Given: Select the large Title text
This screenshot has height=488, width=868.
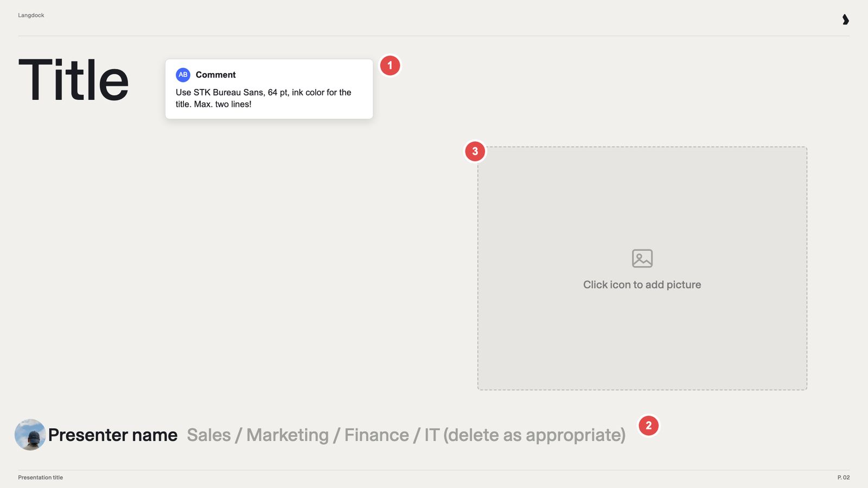Looking at the screenshot, I should point(74,80).
